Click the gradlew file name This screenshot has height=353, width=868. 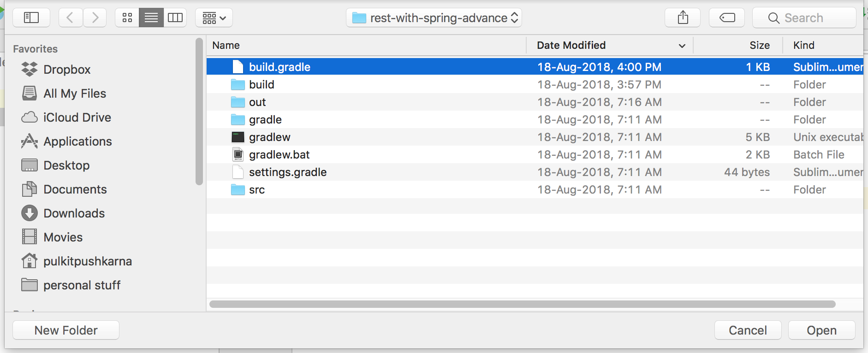click(270, 137)
